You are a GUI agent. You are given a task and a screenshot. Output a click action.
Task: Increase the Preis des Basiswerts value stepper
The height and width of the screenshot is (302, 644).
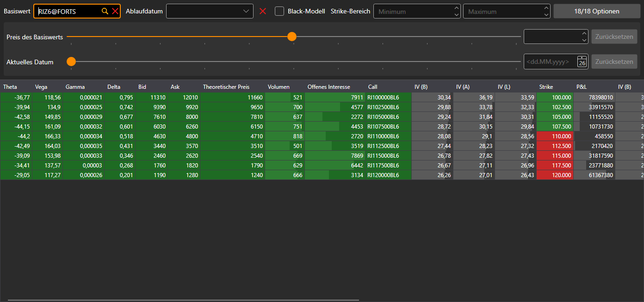click(584, 33)
